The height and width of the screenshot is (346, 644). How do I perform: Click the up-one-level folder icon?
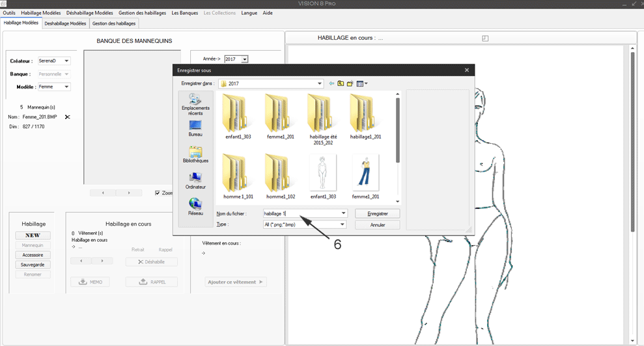[341, 83]
